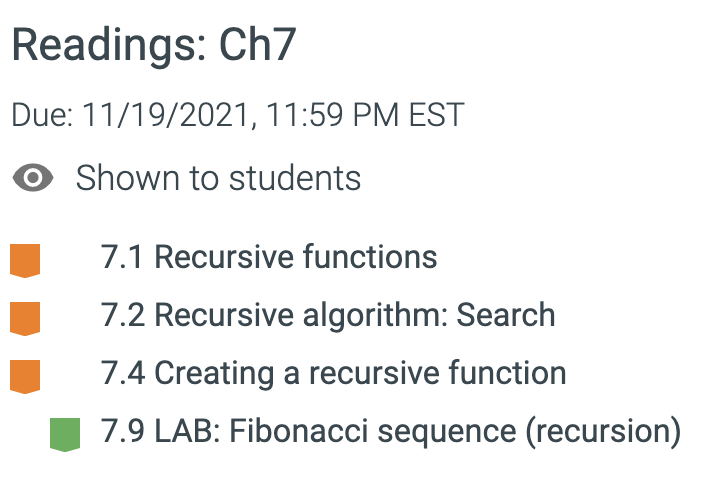Click orange marker beside 7.2 Recursive algorithm
The height and width of the screenshot is (480, 702).
(x=25, y=319)
